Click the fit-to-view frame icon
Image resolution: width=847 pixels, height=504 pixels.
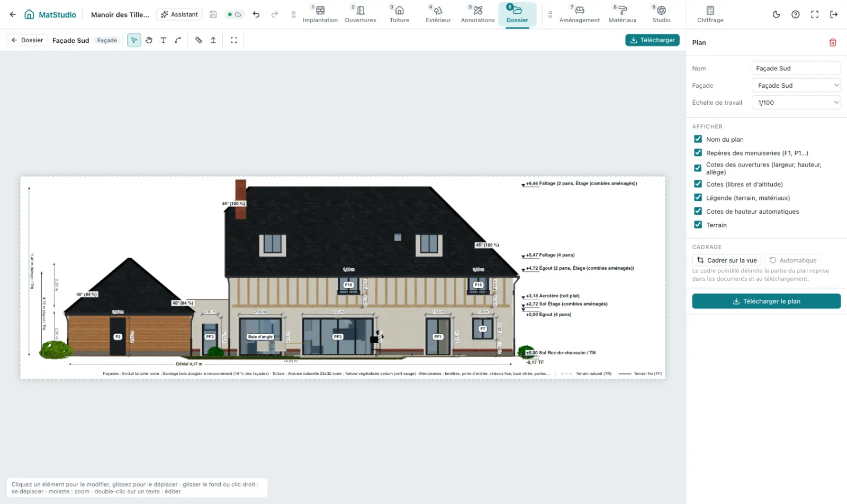coord(234,40)
